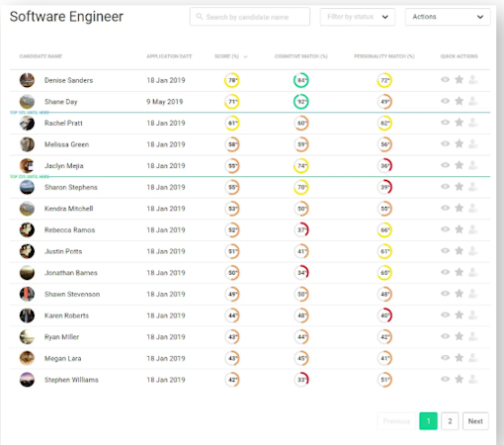Viewport: 504px width, 445px height.
Task: Star candidate Denise Sanders
Action: [459, 79]
